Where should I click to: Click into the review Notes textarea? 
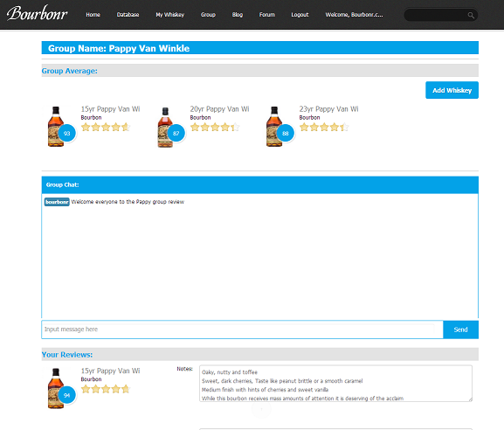click(x=335, y=384)
